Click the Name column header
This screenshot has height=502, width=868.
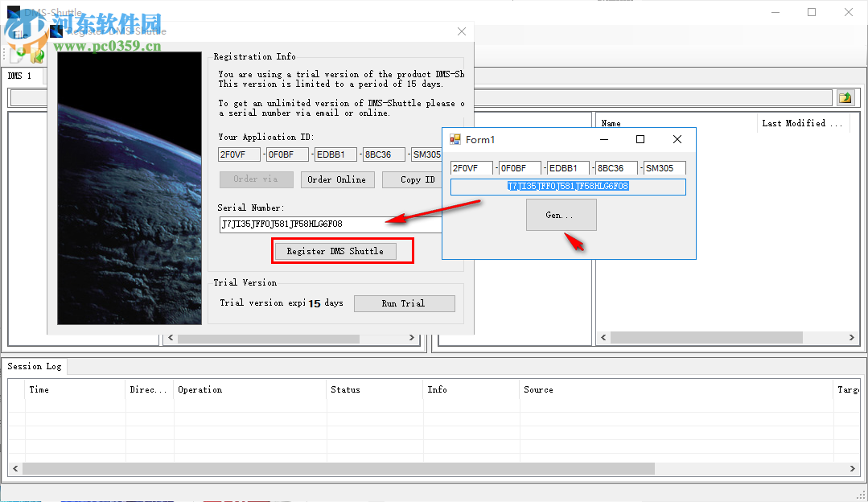click(x=611, y=123)
